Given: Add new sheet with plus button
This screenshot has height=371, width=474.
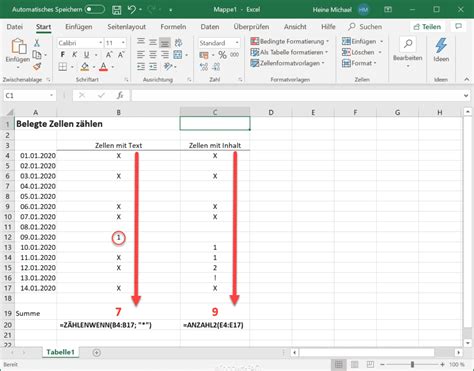Looking at the screenshot, I should [x=97, y=353].
